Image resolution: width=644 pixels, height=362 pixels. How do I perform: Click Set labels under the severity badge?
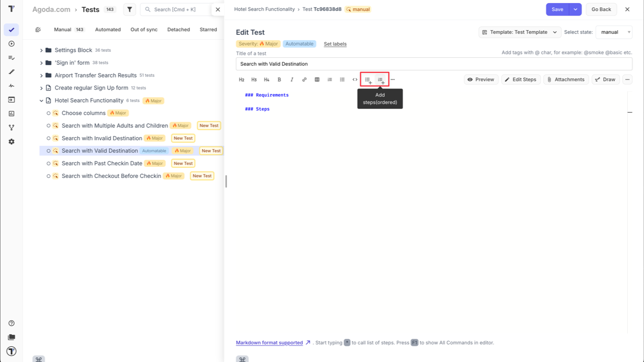[335, 44]
